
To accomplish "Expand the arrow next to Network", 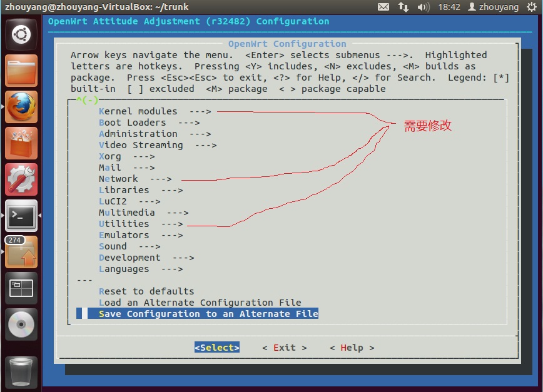I will (x=161, y=179).
